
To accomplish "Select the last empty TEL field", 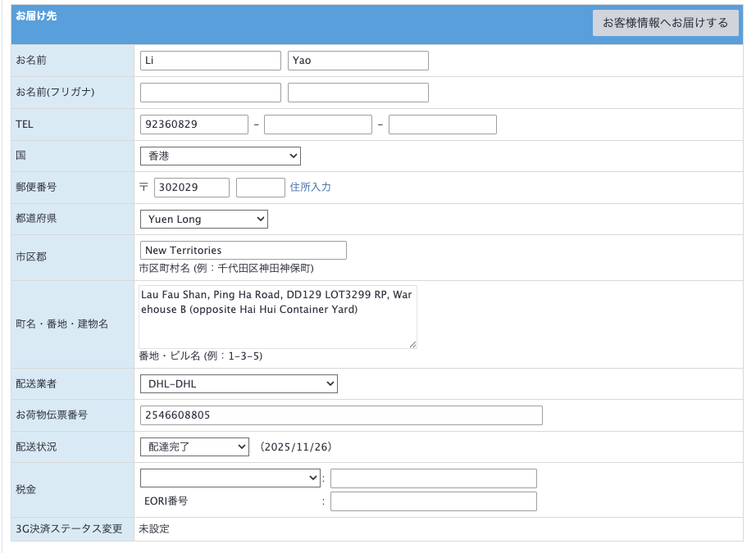I will point(442,125).
